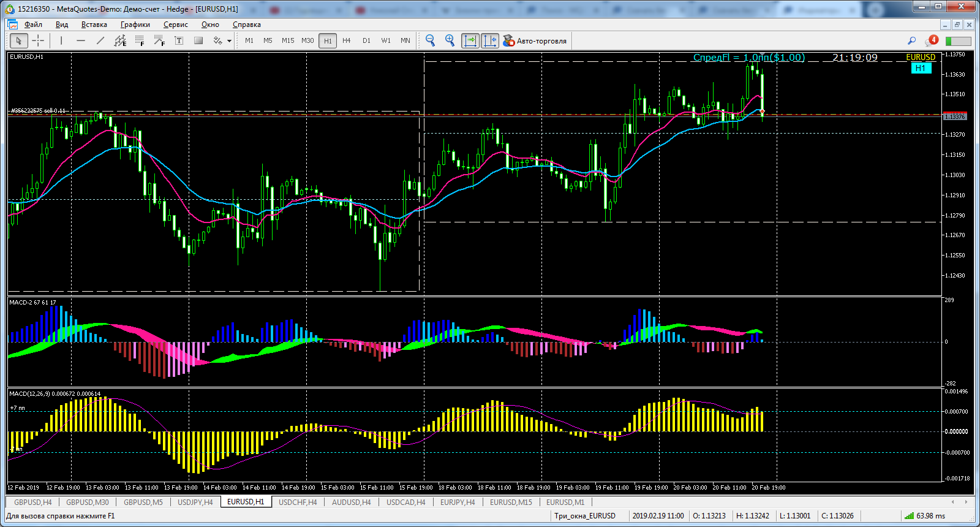Open the Графики menu

click(135, 25)
